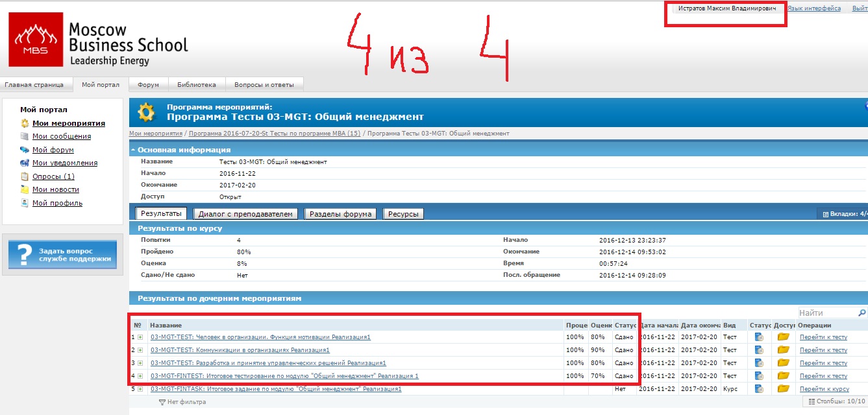Expand row 4 FINTEST details

click(140, 376)
